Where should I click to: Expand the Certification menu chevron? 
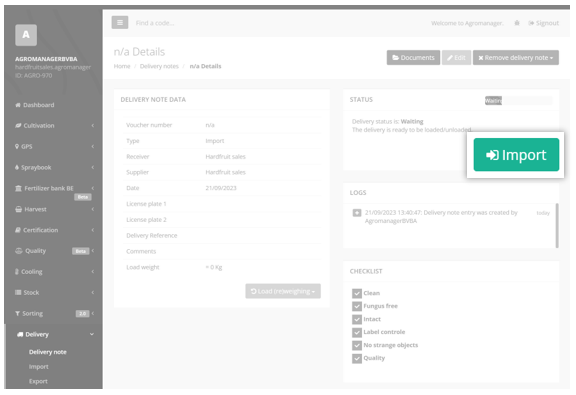click(93, 230)
